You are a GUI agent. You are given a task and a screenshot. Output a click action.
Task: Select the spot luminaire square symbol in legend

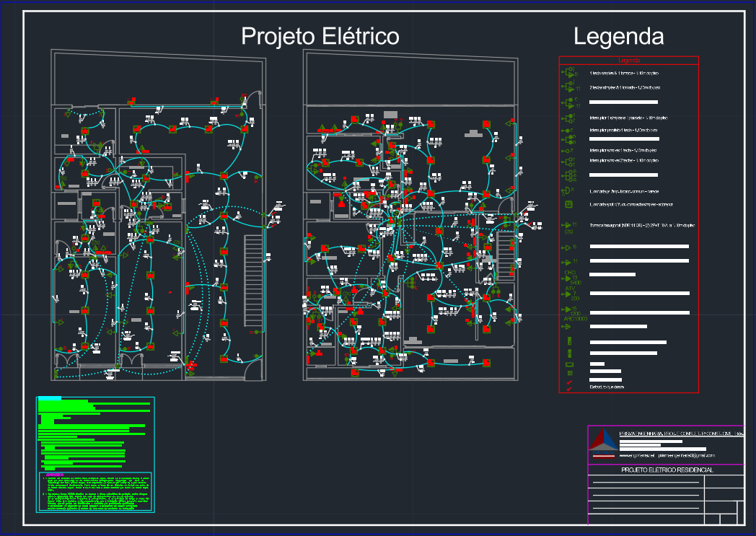[568, 205]
